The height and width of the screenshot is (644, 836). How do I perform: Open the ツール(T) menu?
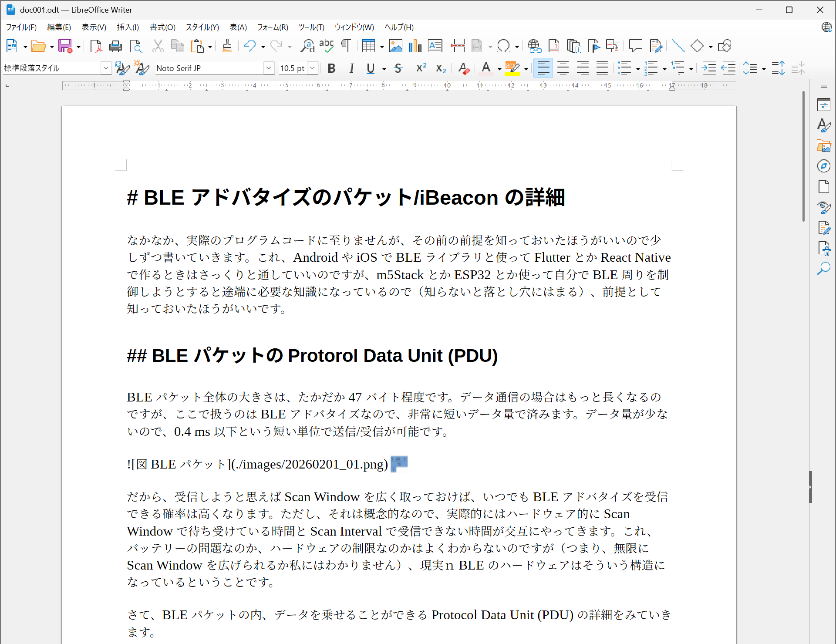(311, 27)
